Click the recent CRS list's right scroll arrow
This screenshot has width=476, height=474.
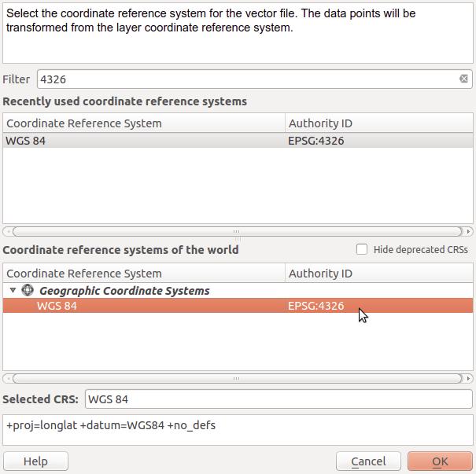pyautogui.click(x=468, y=232)
